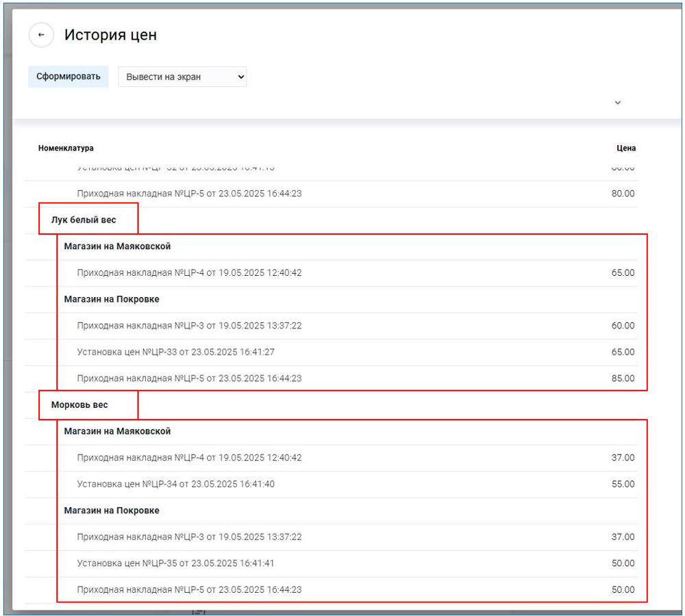Select the Морковь вес group row
The height and width of the screenshot is (616, 685).
pos(79,405)
